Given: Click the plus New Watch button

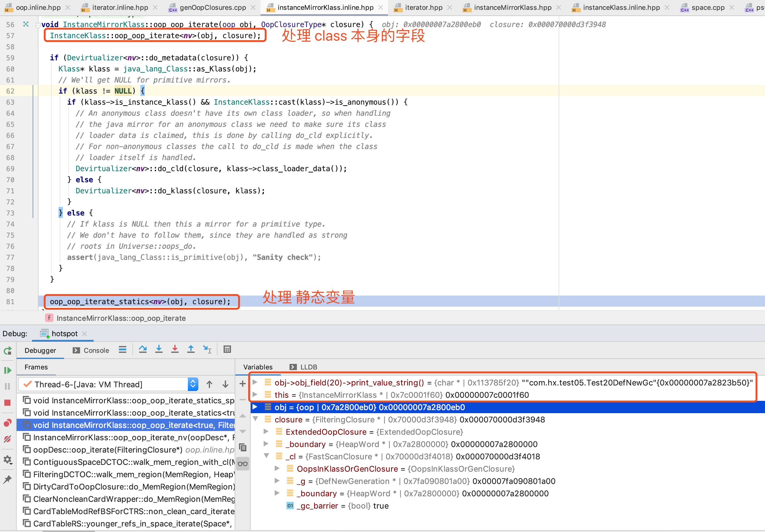Looking at the screenshot, I should (243, 384).
